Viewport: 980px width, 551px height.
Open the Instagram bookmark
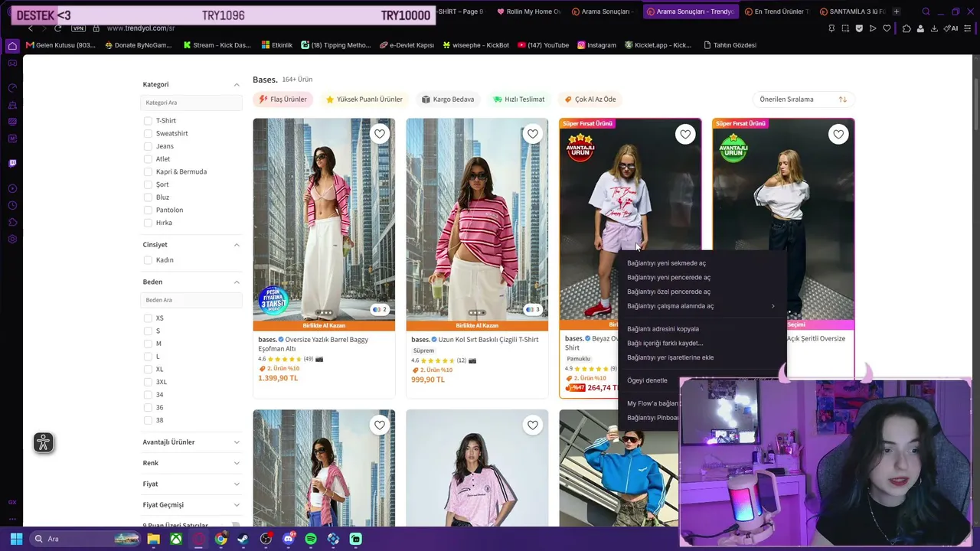pos(596,45)
